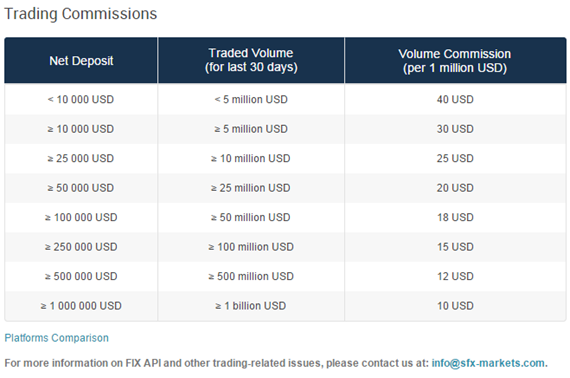Viewport: 570px width, 378px height.
Task: Click the 12 USD commission cell
Action: coord(455,276)
